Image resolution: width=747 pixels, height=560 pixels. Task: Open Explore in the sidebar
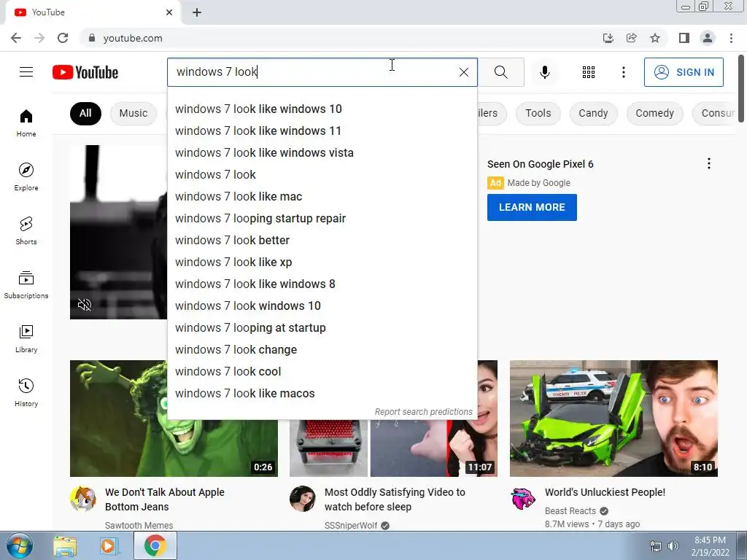pyautogui.click(x=26, y=177)
